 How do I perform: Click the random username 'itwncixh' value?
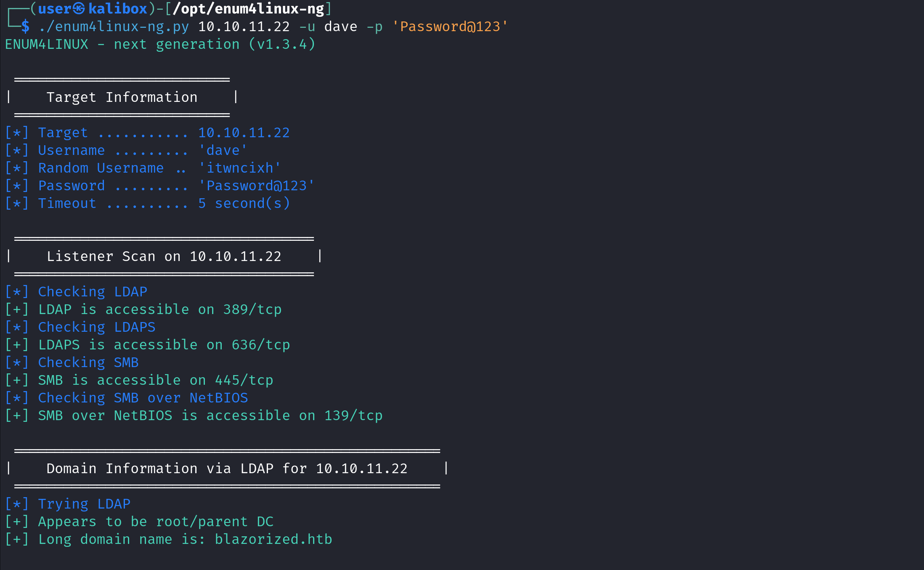pyautogui.click(x=239, y=168)
